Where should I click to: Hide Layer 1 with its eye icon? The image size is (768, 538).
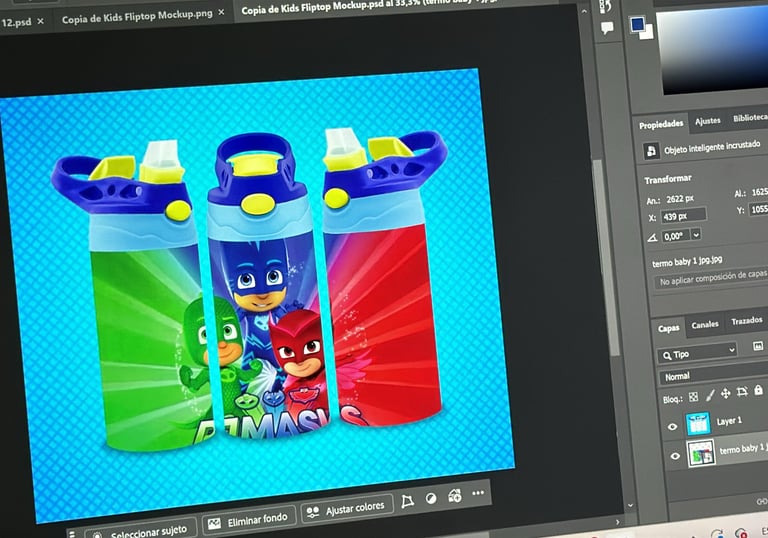(x=672, y=427)
